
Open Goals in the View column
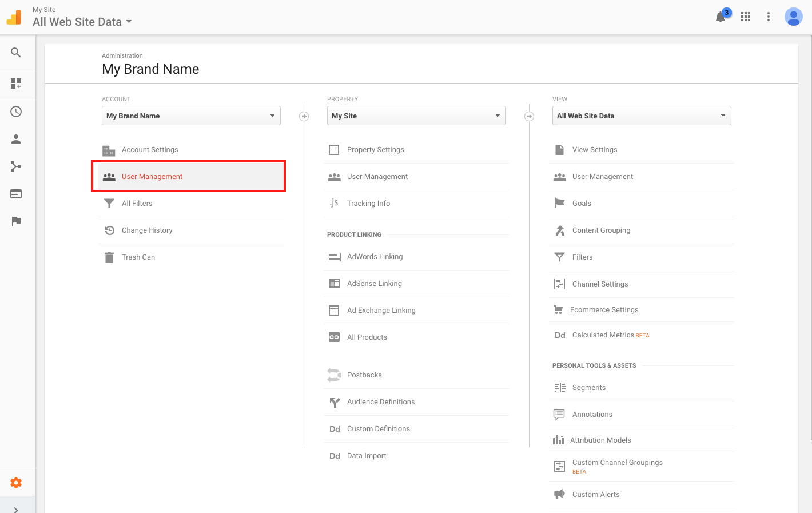point(582,204)
